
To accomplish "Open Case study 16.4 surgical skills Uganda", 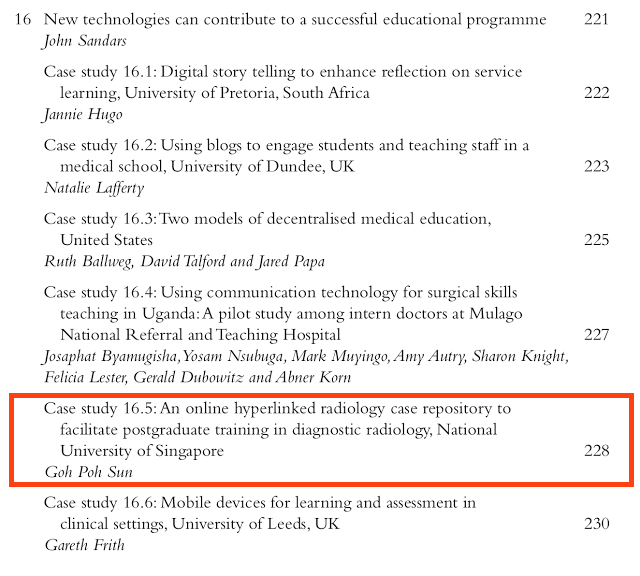I will point(283,314).
